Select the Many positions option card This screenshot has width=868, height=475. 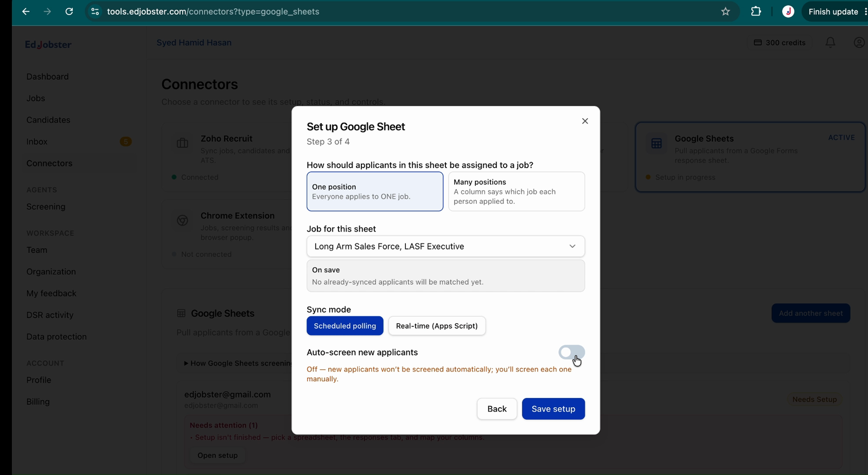[516, 191]
